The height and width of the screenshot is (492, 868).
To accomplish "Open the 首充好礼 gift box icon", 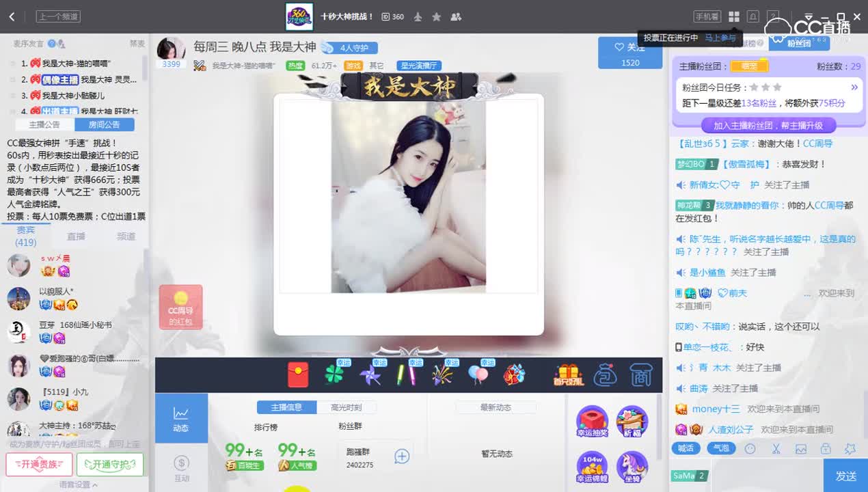I will pos(569,374).
